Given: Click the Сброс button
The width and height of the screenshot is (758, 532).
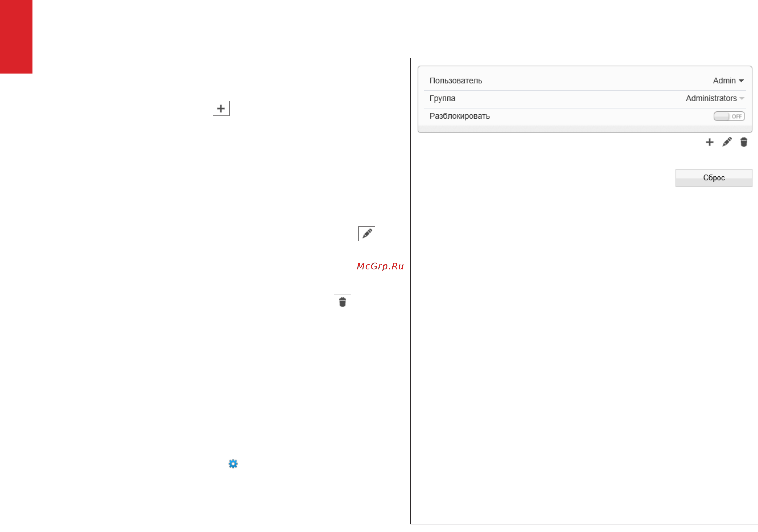Looking at the screenshot, I should pos(714,178).
